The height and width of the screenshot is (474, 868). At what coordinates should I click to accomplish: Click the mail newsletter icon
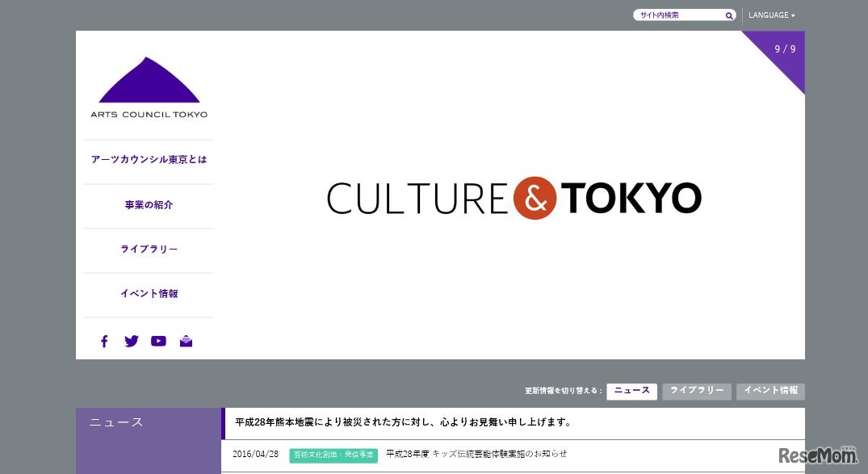[186, 341]
